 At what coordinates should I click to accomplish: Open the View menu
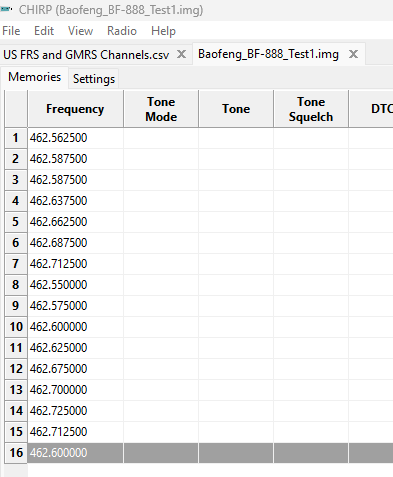[x=80, y=31]
